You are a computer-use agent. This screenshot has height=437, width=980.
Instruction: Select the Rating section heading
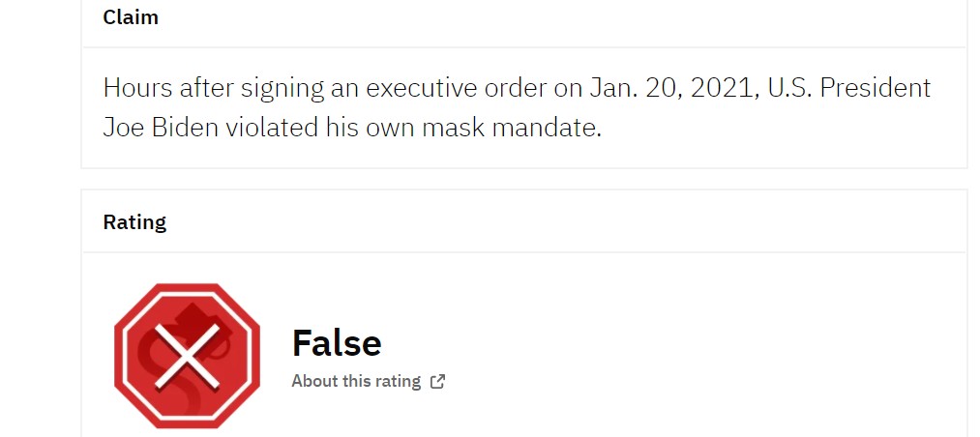coord(134,222)
